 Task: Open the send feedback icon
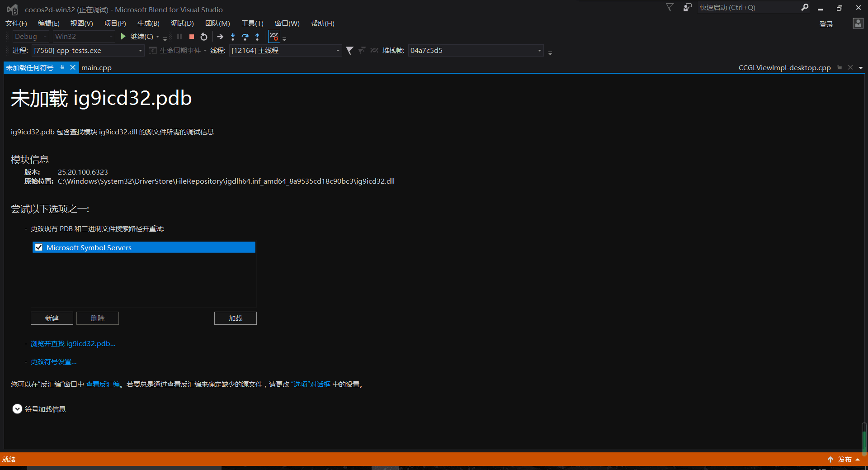tap(687, 7)
